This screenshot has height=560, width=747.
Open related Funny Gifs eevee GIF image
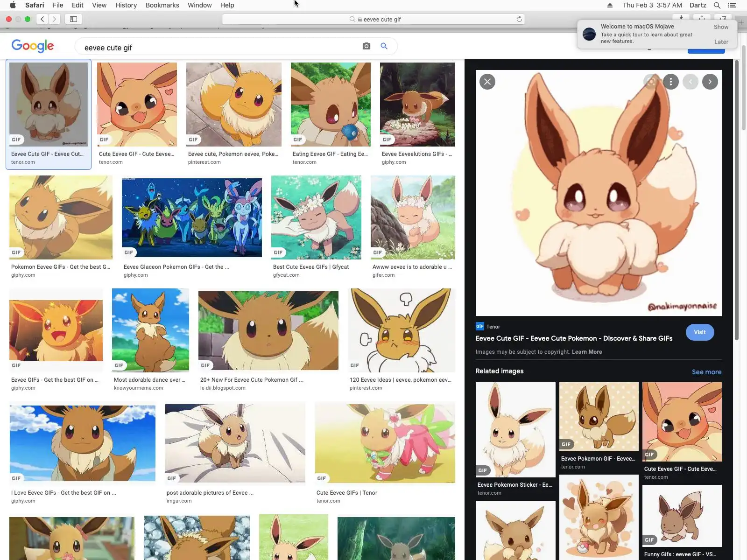tap(682, 516)
